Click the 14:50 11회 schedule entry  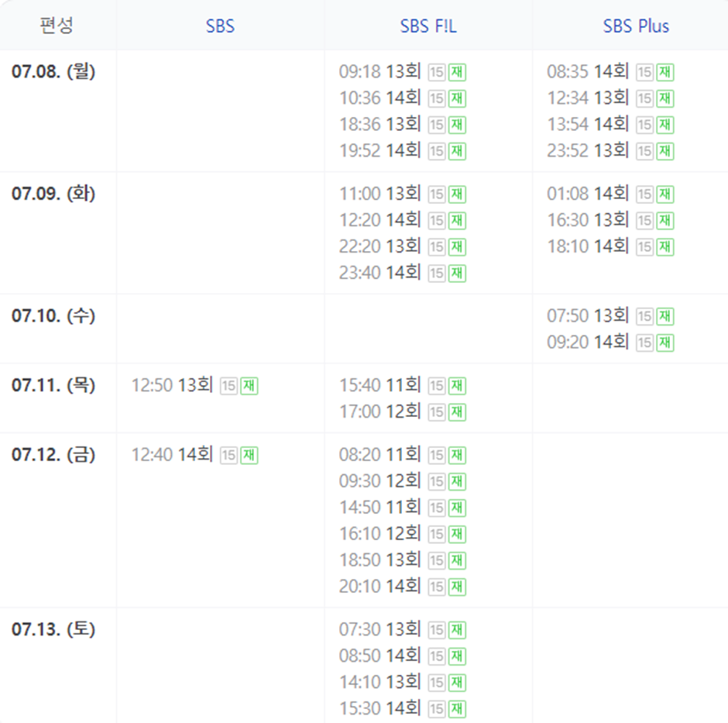point(379,508)
